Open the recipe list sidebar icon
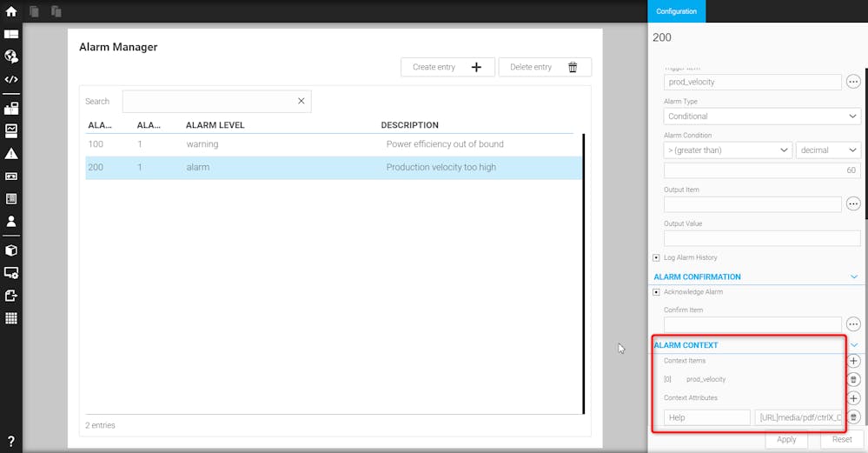The height and width of the screenshot is (453, 868). point(11,199)
